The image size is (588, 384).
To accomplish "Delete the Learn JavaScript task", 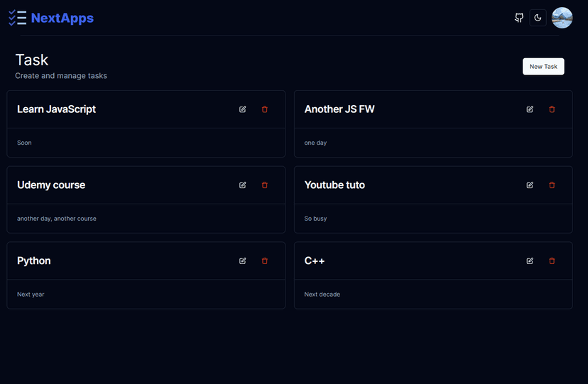I will tap(265, 109).
